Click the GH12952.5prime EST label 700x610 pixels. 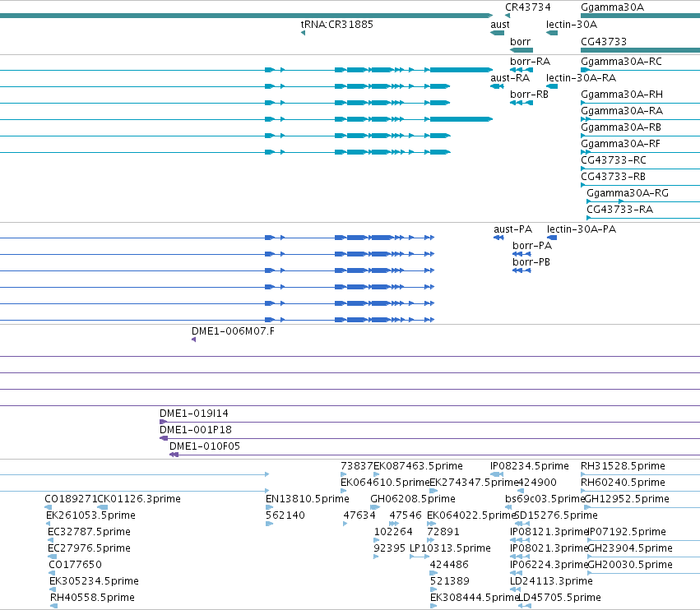point(627,499)
